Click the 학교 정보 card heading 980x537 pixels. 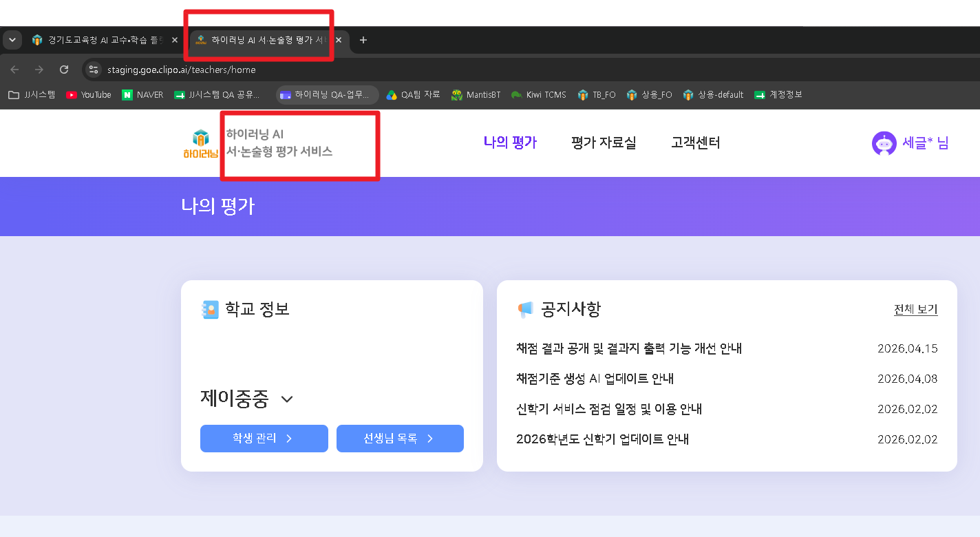(257, 309)
